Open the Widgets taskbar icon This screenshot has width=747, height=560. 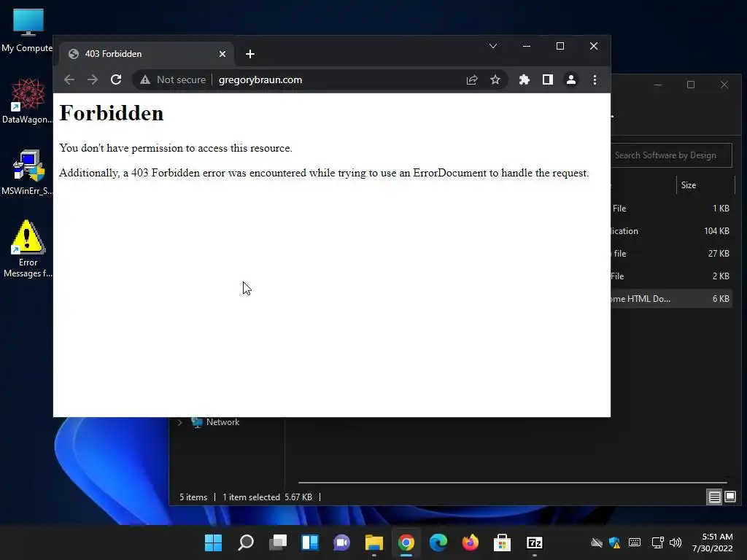coord(309,542)
